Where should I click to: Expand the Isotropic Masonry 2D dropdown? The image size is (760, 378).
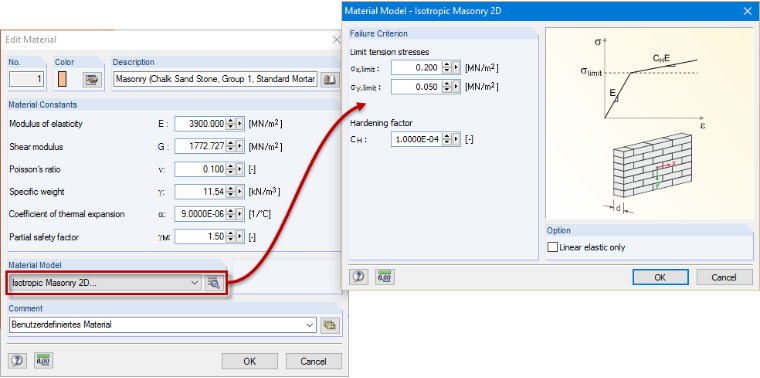click(194, 283)
